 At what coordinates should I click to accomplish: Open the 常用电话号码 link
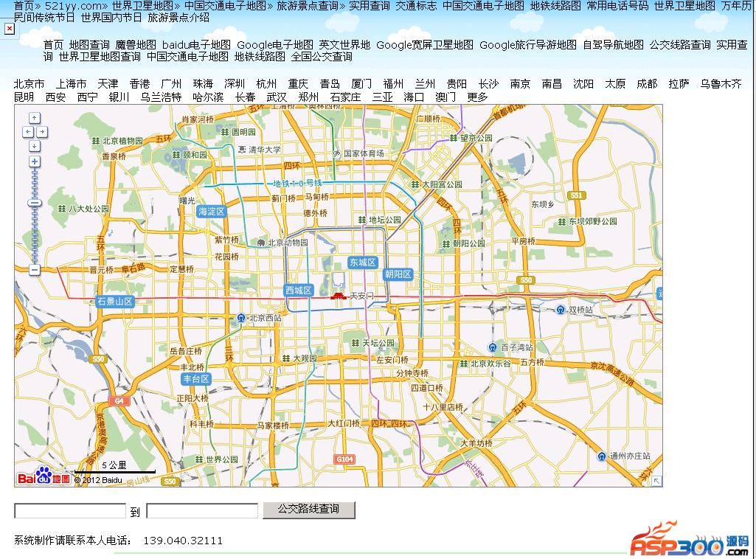pyautogui.click(x=617, y=6)
